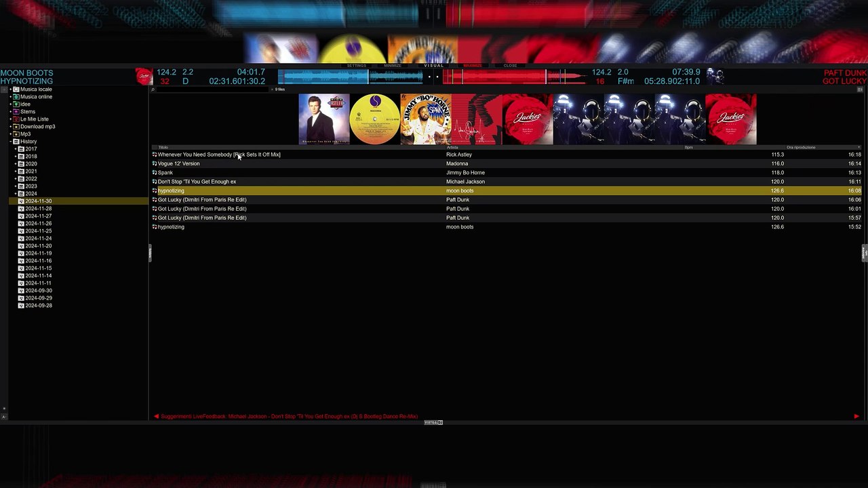Click the history playlist icon for 2024-11-27

coord(22,216)
